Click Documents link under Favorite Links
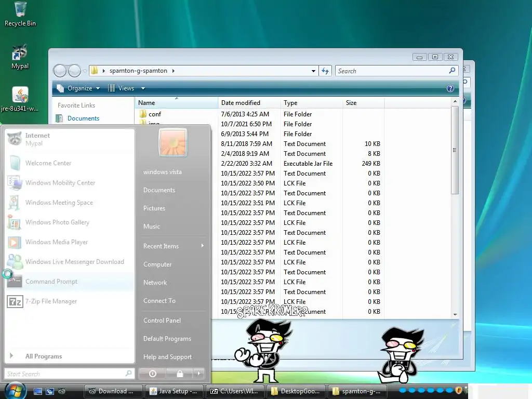The image size is (532, 399). coord(84,118)
